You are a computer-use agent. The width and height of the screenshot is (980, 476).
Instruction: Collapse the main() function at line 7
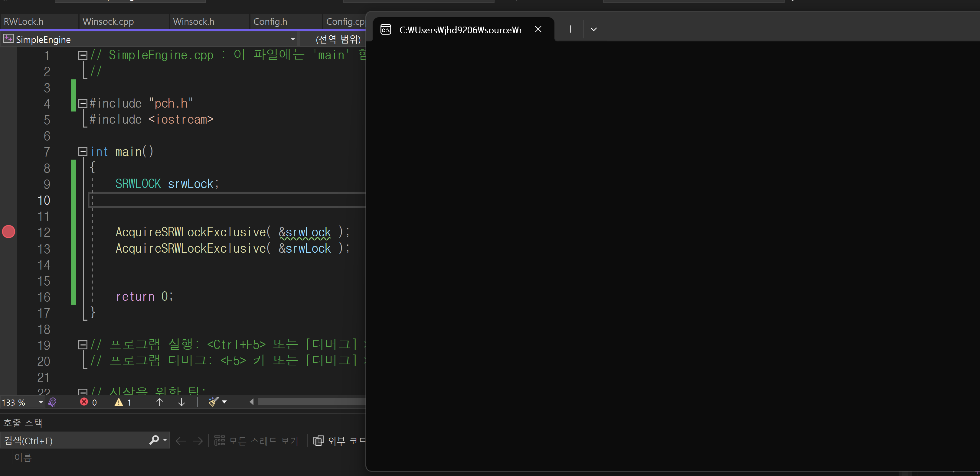coord(83,152)
